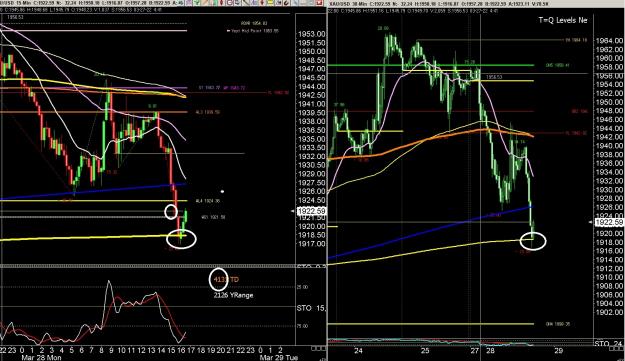Viewport: 625px width, 361px height.
Task: Click the 1922.59 current price tag on right chart
Action: tap(609, 222)
